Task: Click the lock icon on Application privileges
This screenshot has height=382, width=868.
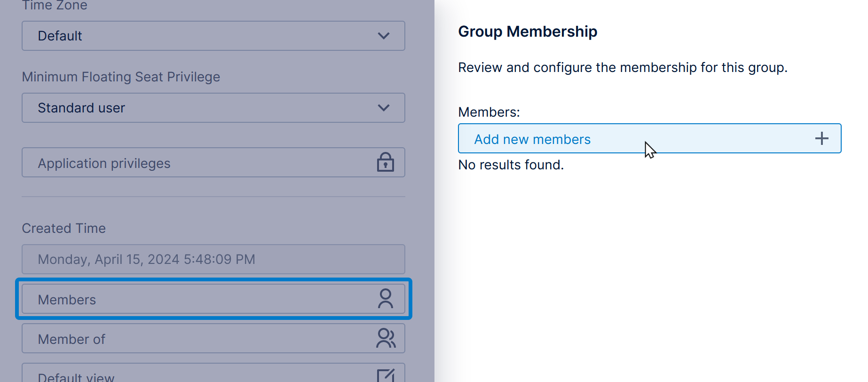Action: point(386,162)
